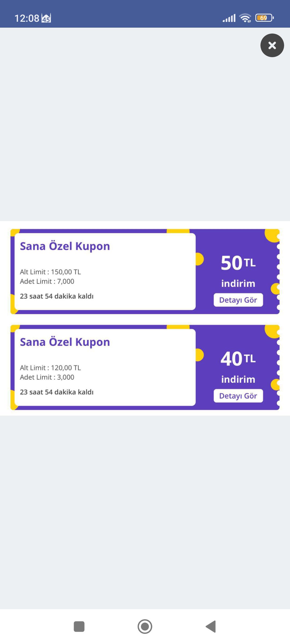Open details for the 50 TL coupon
Viewport: 290px width, 644px height.
(x=238, y=300)
